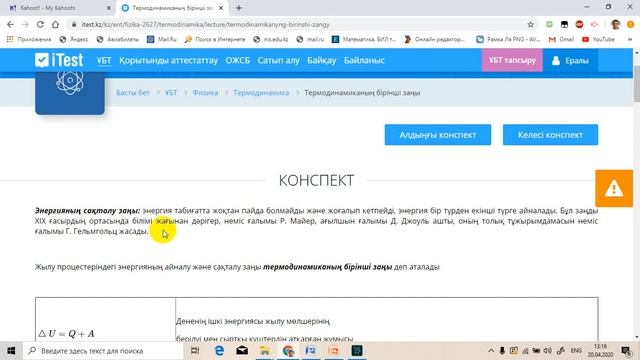The width and height of the screenshot is (640, 360).
Task: Click the browser forward arrow
Action: coord(25,24)
